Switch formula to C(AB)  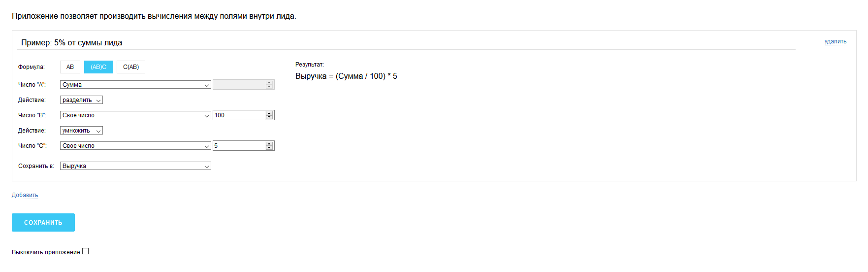click(x=131, y=67)
